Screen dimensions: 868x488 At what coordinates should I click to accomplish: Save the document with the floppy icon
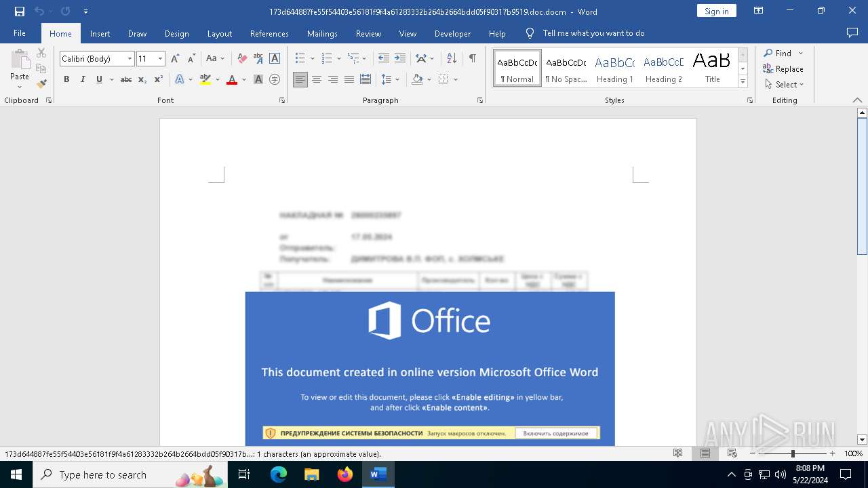click(20, 12)
